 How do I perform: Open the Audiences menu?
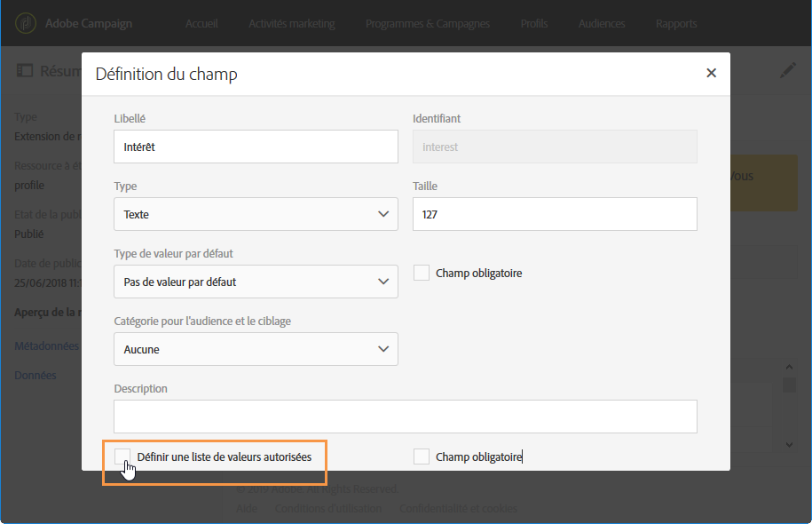[602, 24]
